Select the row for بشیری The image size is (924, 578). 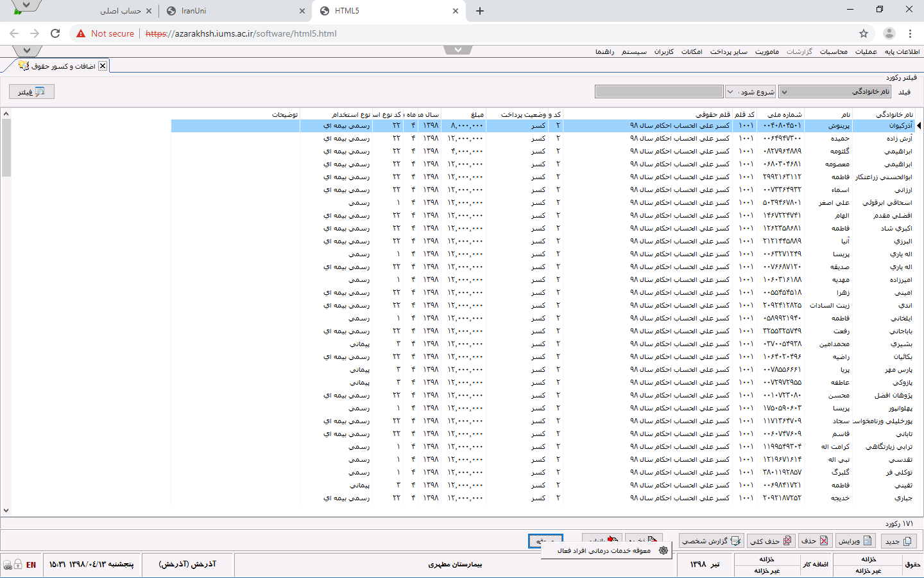pyautogui.click(x=544, y=344)
